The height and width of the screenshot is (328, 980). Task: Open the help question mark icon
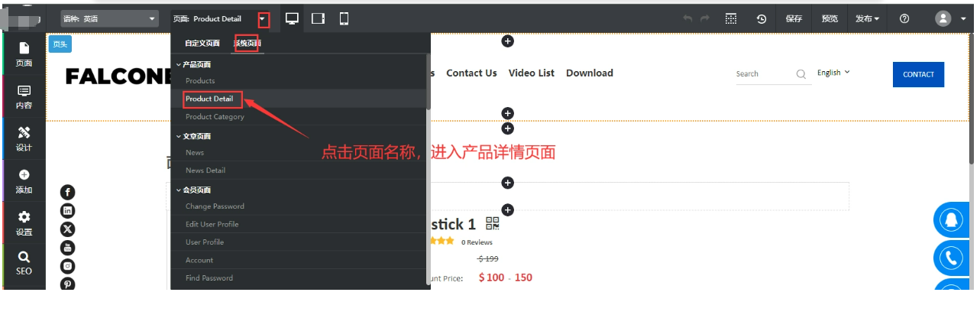[904, 18]
